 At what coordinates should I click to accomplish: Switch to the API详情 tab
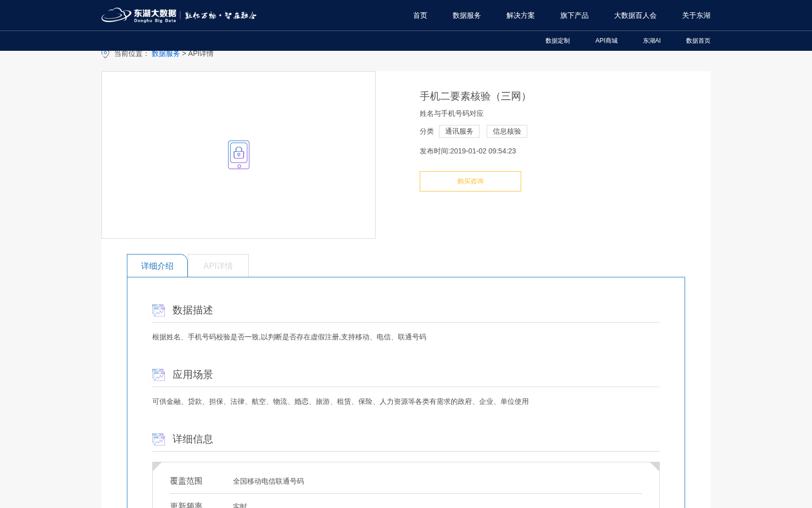[218, 266]
